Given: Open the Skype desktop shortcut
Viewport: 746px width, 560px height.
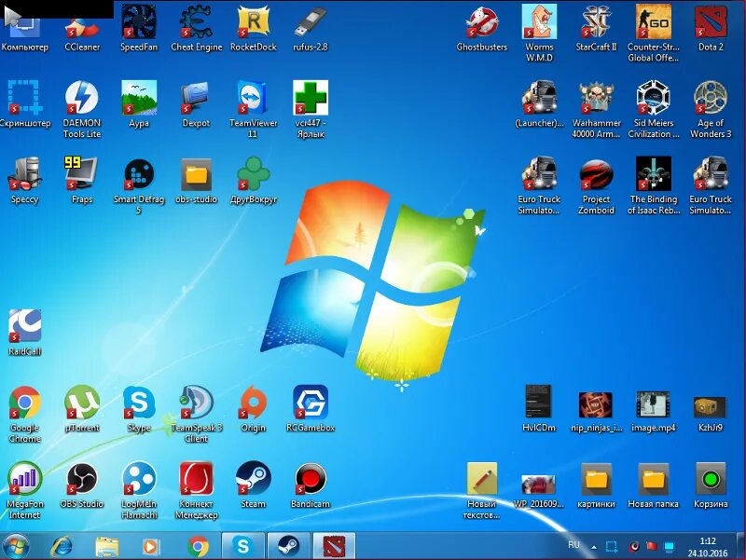Looking at the screenshot, I should point(138,409).
